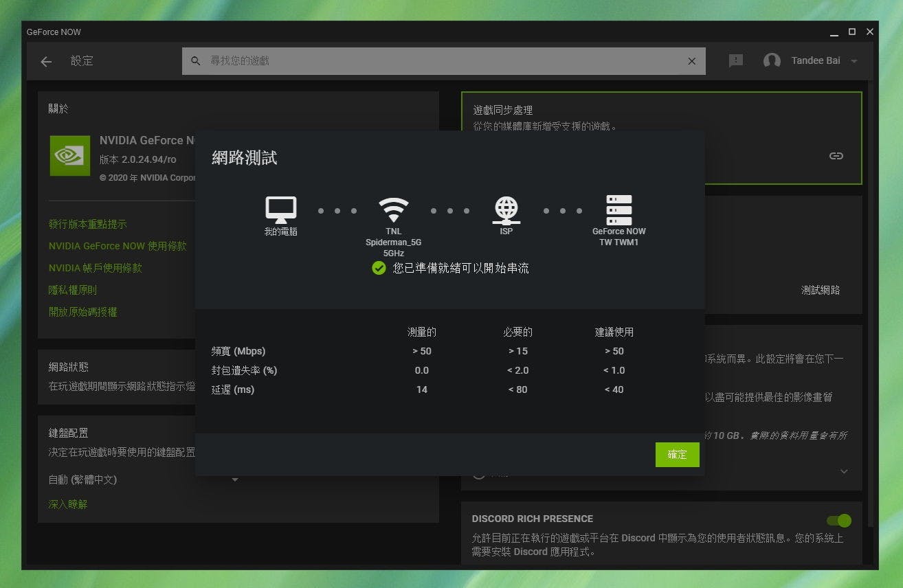Open the Tandee Bai account dropdown
Image resolution: width=903 pixels, height=588 pixels.
click(854, 61)
